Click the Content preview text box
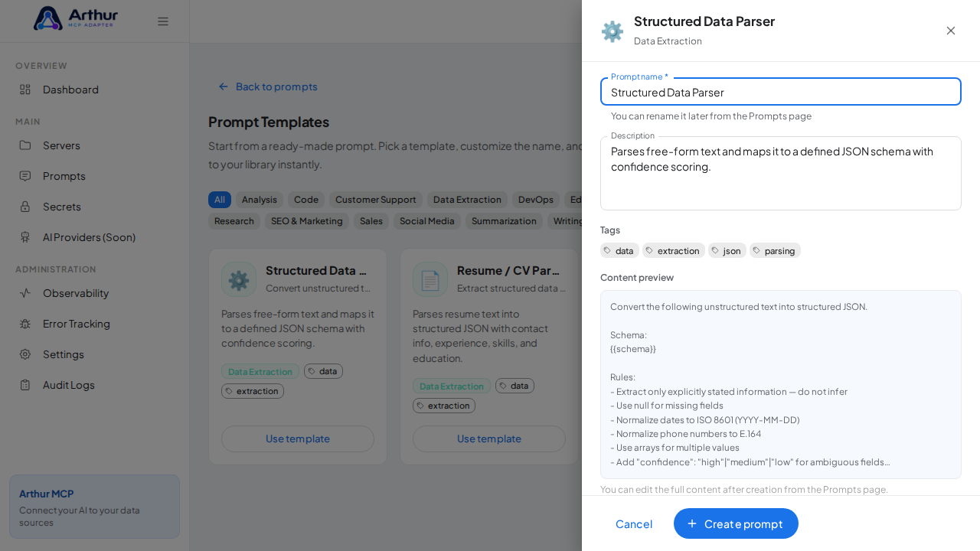980x551 pixels. point(781,384)
